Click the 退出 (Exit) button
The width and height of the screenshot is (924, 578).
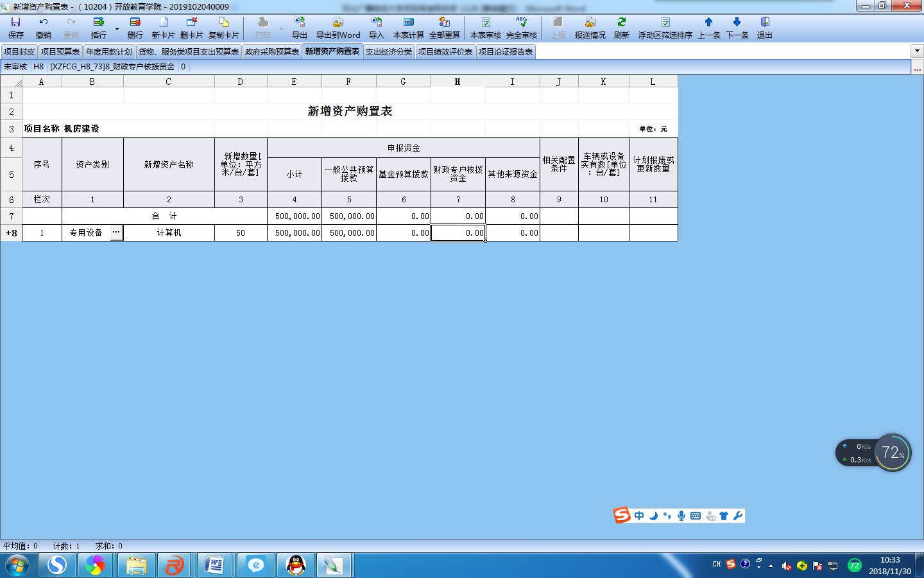coord(764,28)
